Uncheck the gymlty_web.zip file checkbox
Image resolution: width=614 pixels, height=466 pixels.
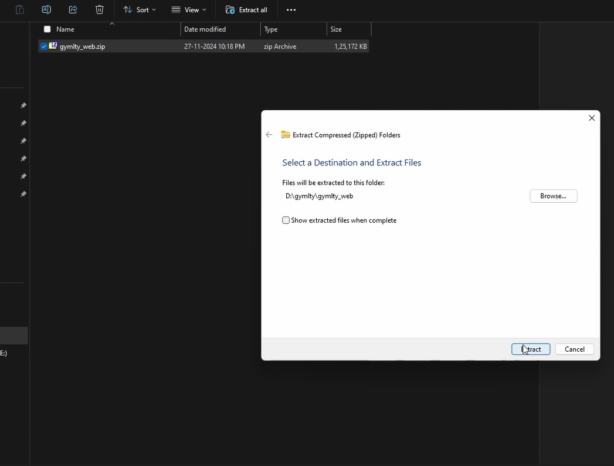(x=43, y=46)
